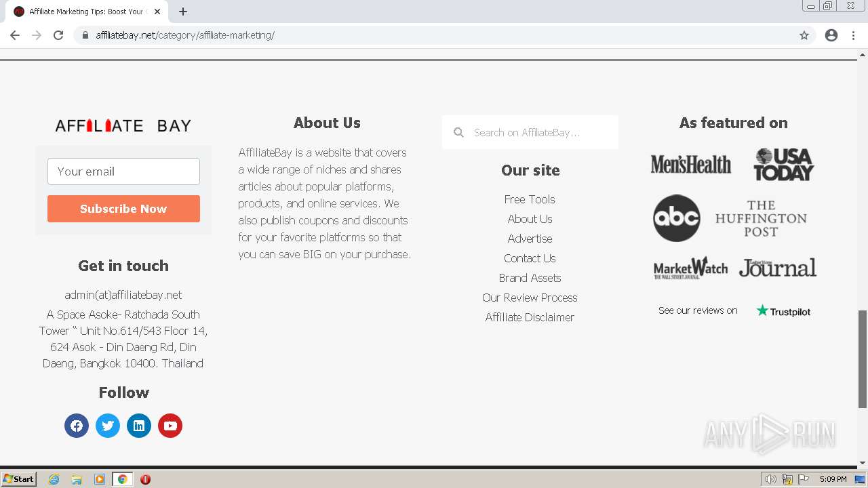Go back with browser back arrow
This screenshot has height=488, width=868.
tap(15, 35)
